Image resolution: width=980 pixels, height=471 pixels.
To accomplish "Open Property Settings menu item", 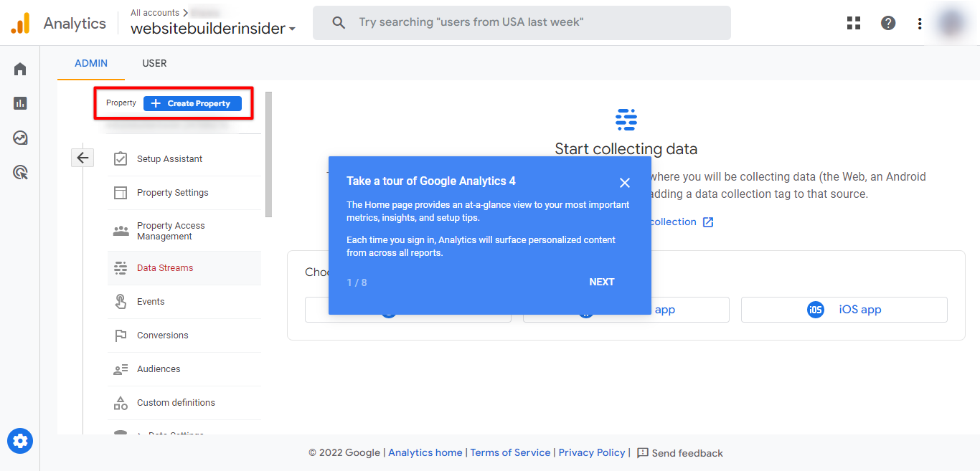I will tap(172, 193).
